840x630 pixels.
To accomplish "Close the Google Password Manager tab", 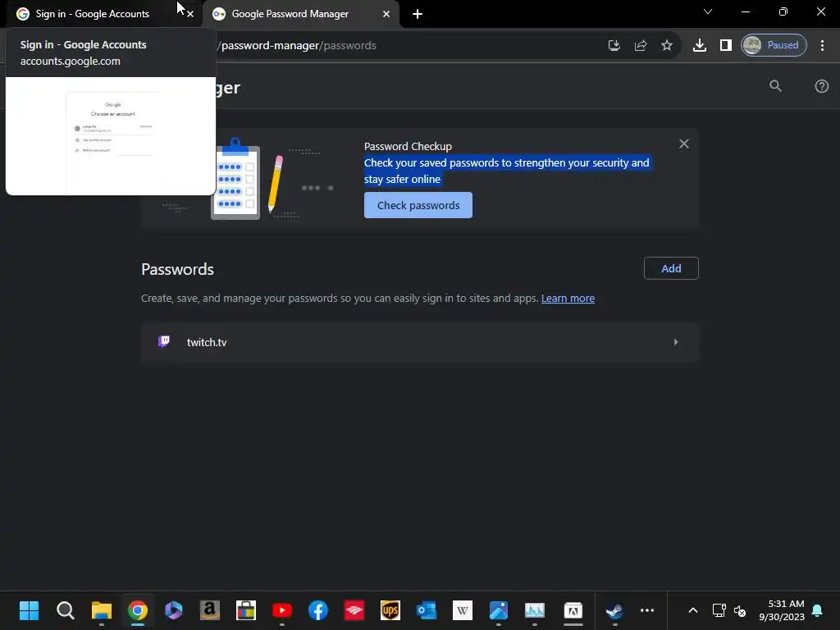I will [x=386, y=14].
